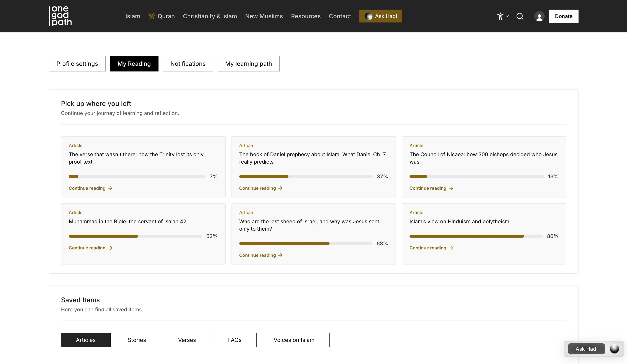Switch to the Profile settings tab
Image resolution: width=627 pixels, height=364 pixels.
pos(77,64)
